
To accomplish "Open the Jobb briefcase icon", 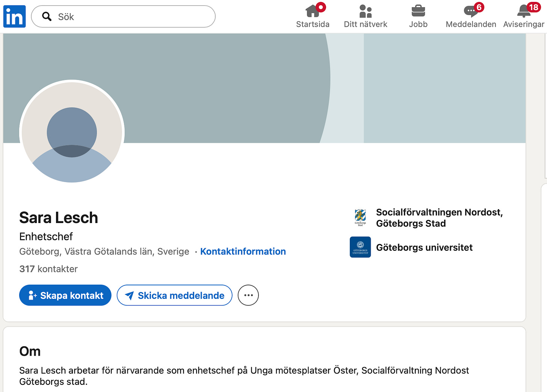I will [x=418, y=11].
